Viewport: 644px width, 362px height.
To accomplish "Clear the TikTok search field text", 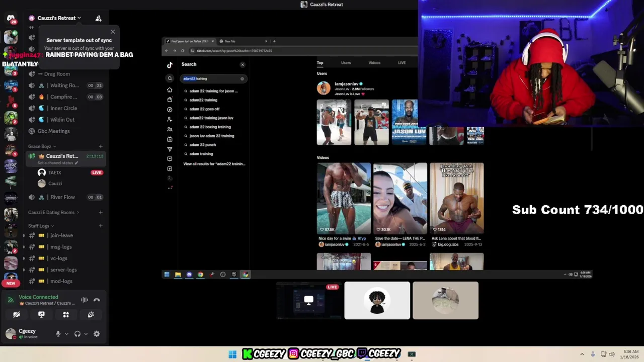I will [242, 78].
